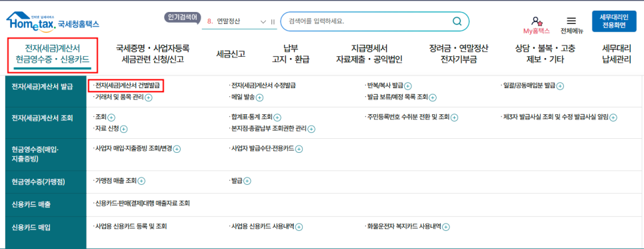Click 화물운전자 복지카드 사용내역 text link
Image resolution: width=644 pixels, height=249 pixels.
click(x=404, y=226)
